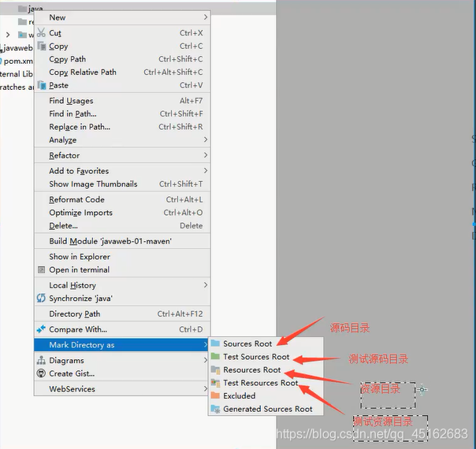Click the Synchronize refresh icon
This screenshot has height=449, width=476.
41,299
